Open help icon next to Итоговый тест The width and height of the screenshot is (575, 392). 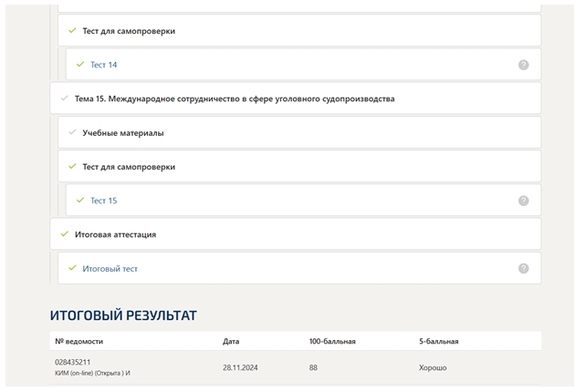[523, 269]
